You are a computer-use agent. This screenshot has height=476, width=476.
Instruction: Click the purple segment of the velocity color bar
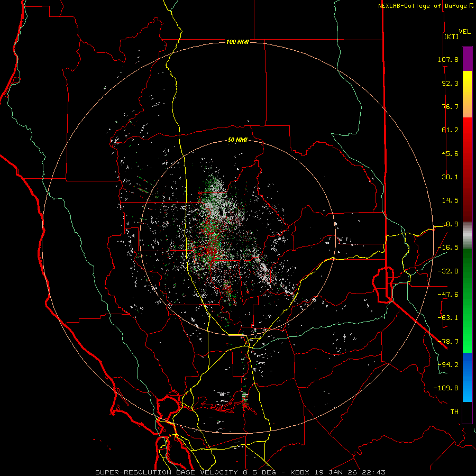click(467, 59)
